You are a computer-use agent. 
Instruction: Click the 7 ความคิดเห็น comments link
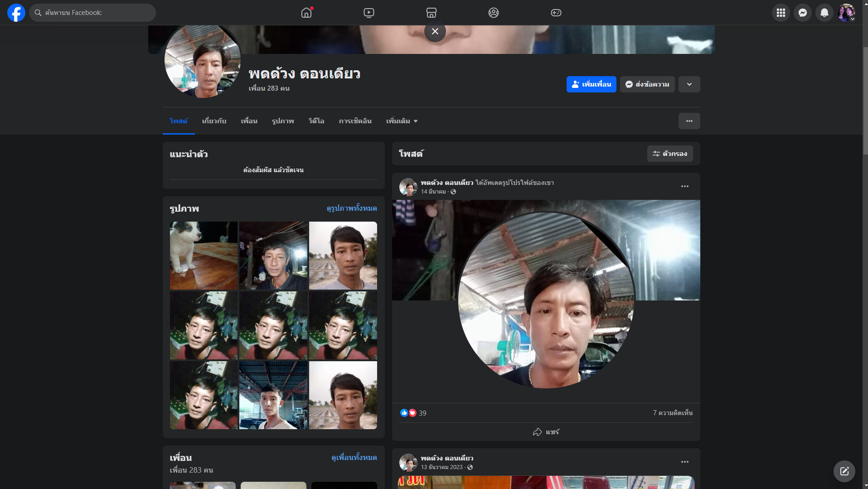point(673,413)
